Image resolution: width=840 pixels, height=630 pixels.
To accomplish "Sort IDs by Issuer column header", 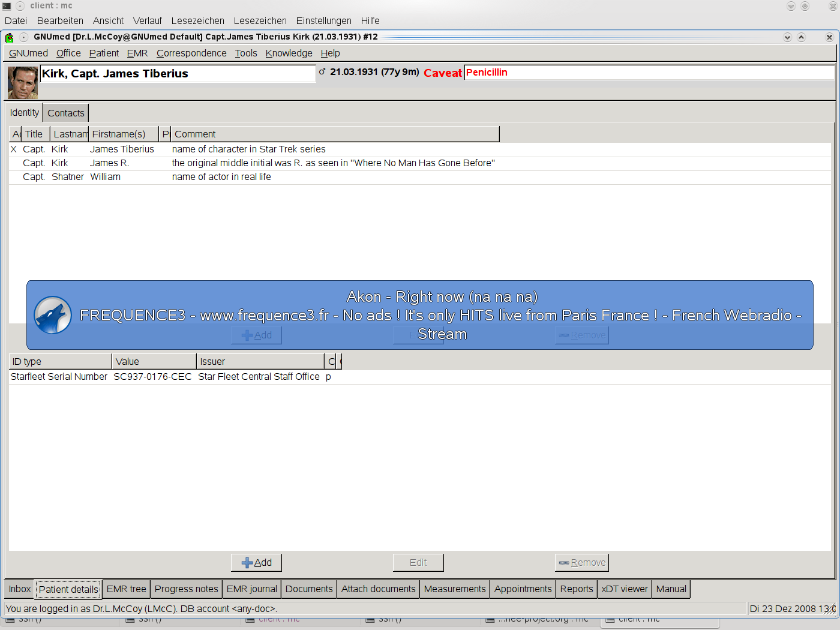I will point(260,361).
